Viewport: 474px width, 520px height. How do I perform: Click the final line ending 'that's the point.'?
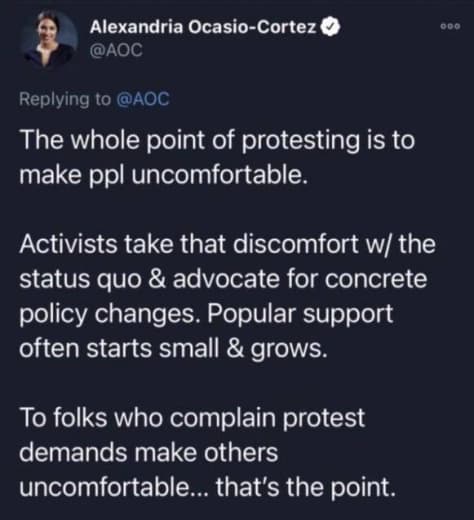click(207, 488)
